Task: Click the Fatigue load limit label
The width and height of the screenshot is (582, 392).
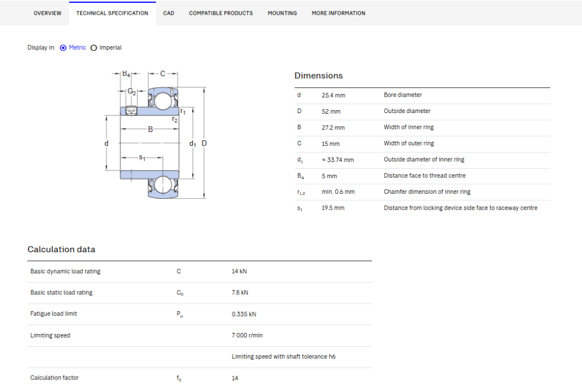Action: [x=53, y=314]
